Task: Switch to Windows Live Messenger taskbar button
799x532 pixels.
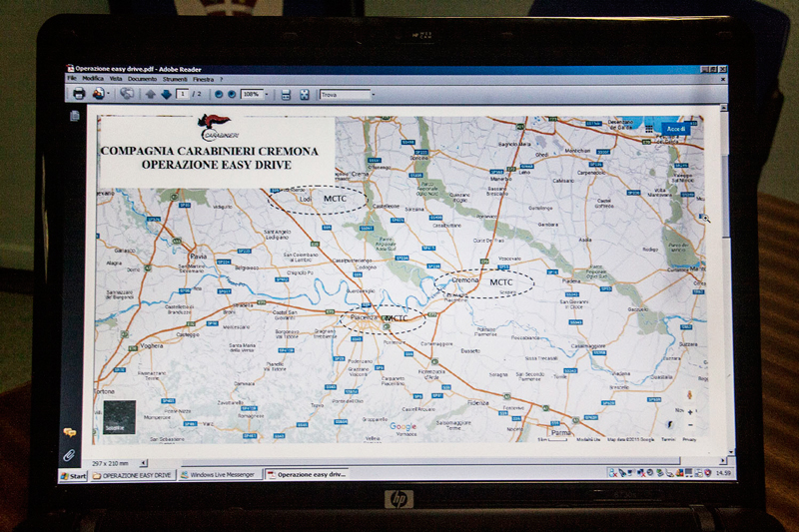Action: (x=221, y=475)
